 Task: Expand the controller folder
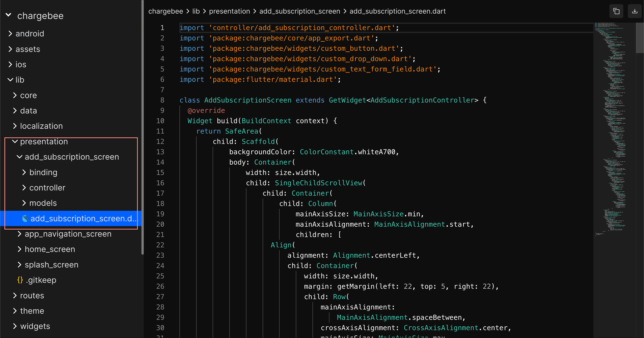(24, 188)
